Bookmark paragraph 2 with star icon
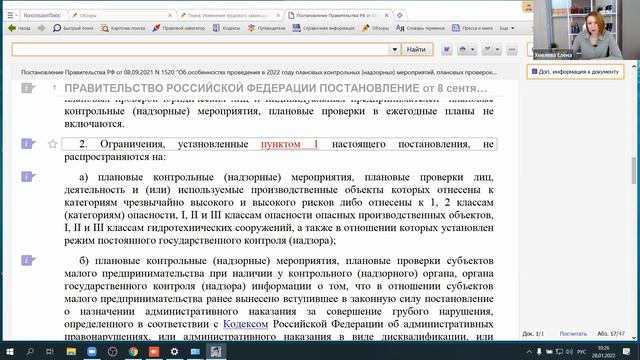The image size is (640, 360). [52, 144]
